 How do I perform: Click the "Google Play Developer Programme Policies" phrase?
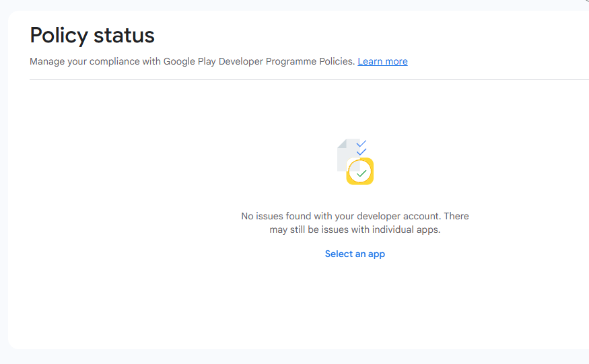[259, 61]
